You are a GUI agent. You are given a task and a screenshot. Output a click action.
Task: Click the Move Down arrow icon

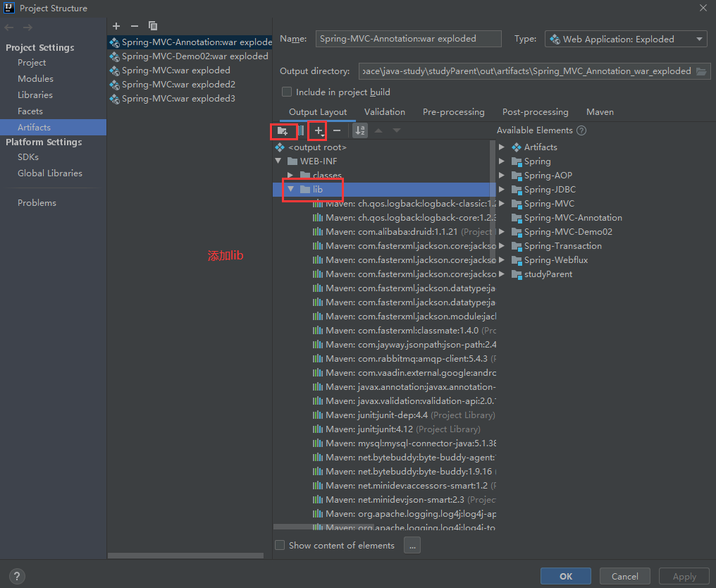click(x=397, y=130)
